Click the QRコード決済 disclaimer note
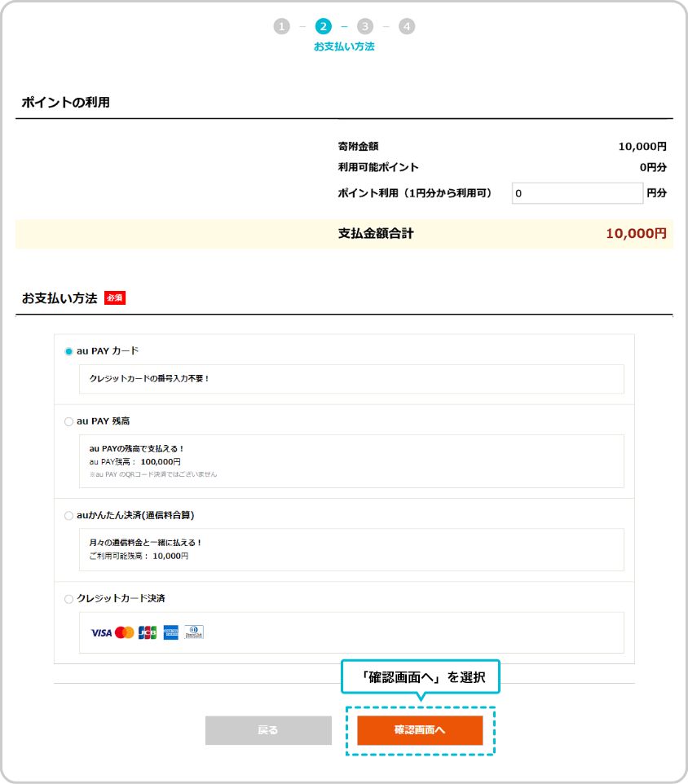 [x=153, y=474]
